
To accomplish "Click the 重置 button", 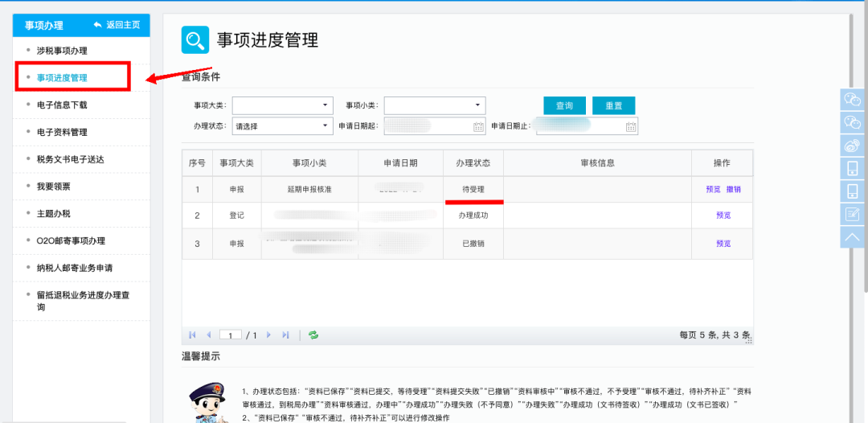I will coord(613,106).
